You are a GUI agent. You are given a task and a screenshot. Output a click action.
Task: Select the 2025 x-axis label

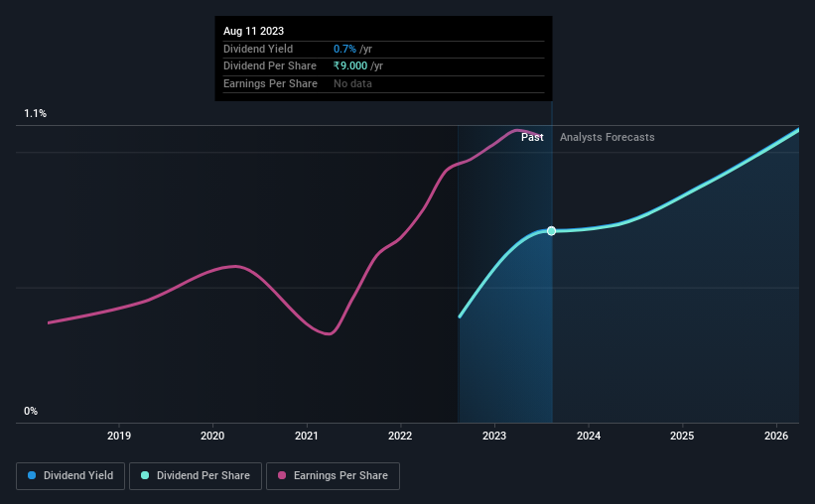click(682, 436)
